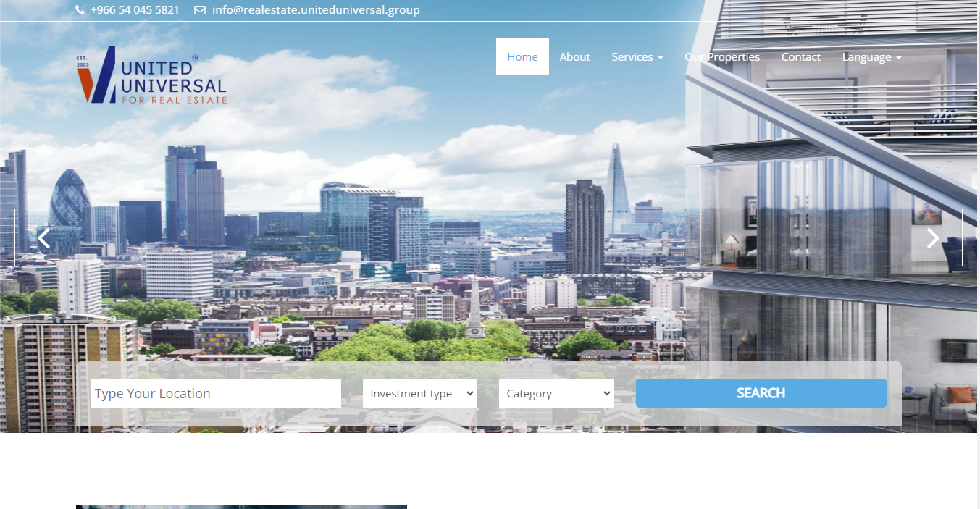Expand the Services dropdown menu

(637, 57)
